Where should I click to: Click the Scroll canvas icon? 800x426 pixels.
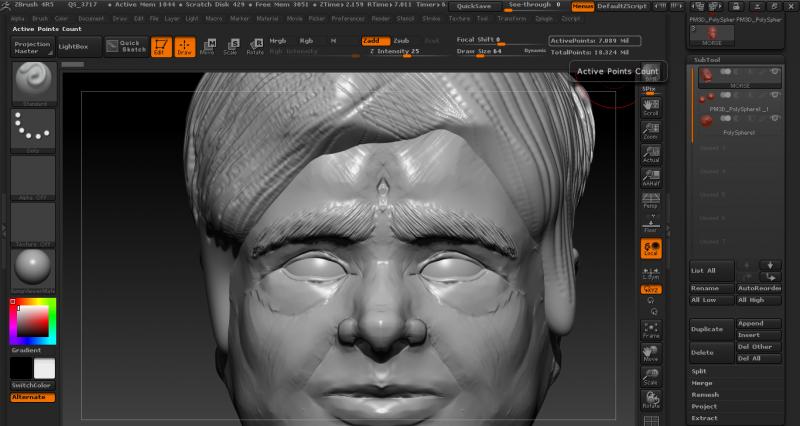[x=651, y=107]
